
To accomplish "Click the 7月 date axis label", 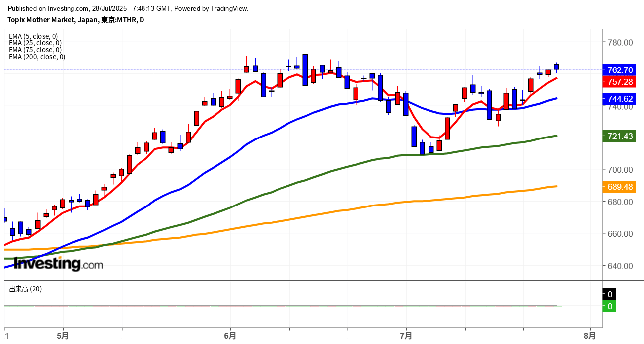I will (406, 336).
